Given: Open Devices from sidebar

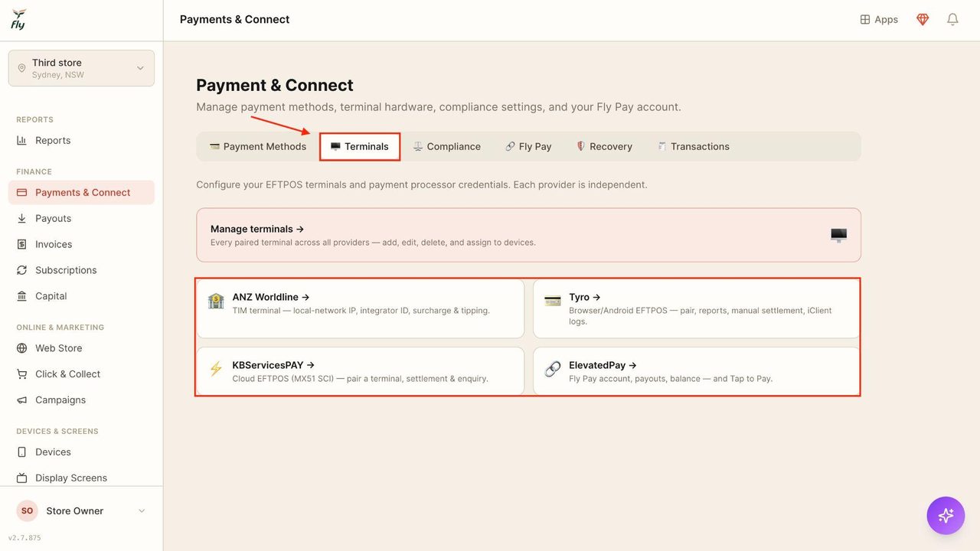Looking at the screenshot, I should 81,452.
